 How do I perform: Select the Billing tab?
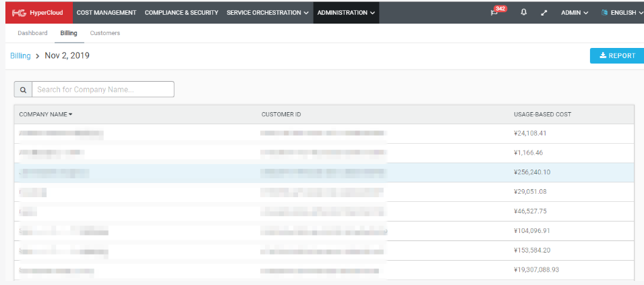68,33
